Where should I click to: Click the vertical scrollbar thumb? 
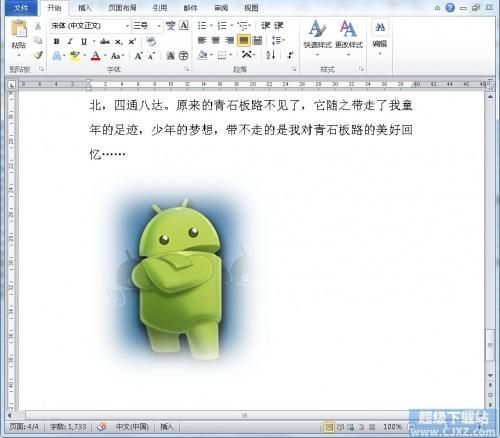490,345
